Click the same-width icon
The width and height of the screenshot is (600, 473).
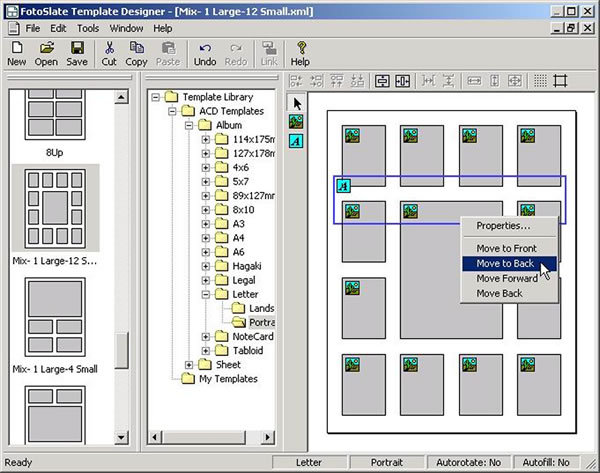(474, 81)
